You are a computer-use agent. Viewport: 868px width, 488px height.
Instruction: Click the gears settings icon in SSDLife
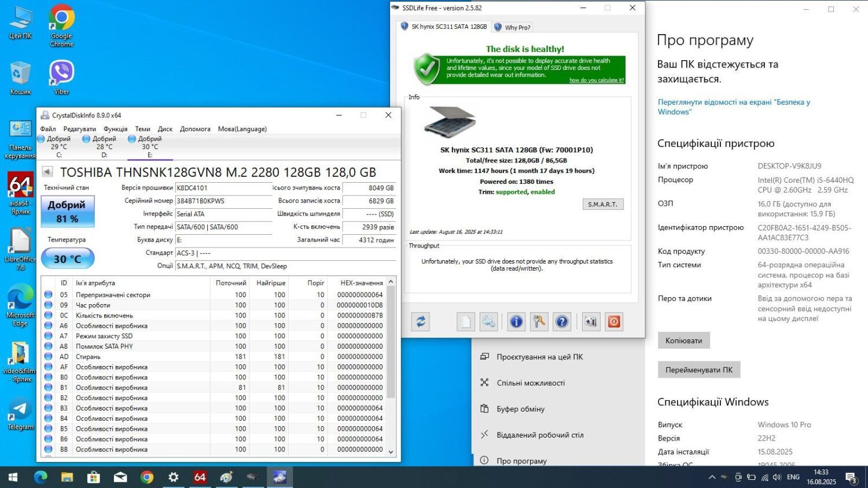coord(488,321)
